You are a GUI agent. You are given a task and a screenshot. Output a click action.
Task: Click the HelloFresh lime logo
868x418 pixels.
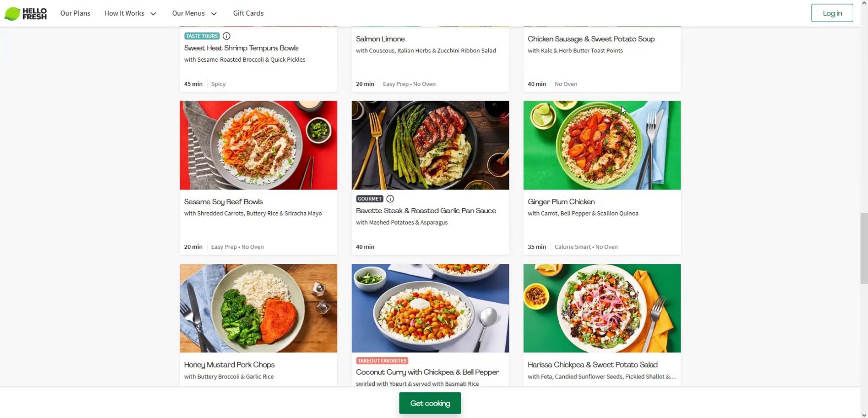(13, 13)
